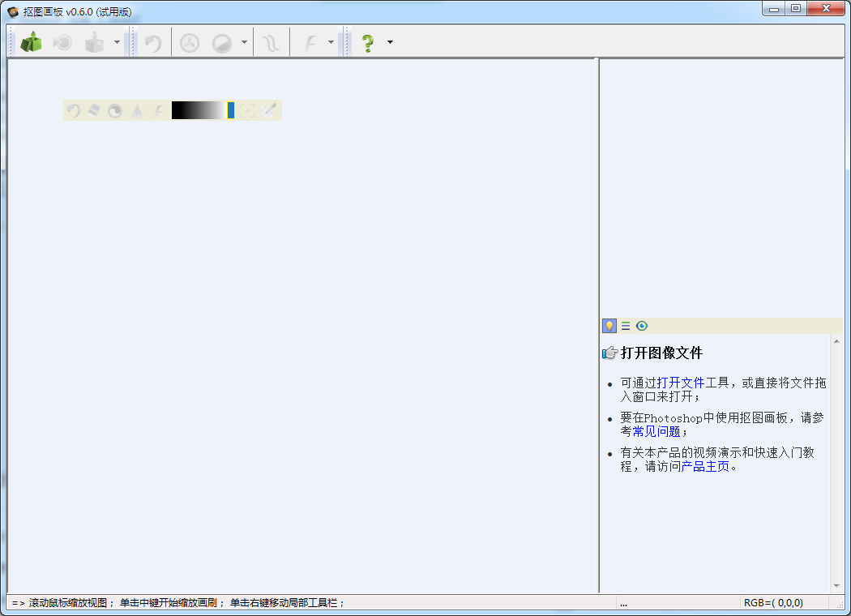Image resolution: width=851 pixels, height=616 pixels.
Task: Open the help menu dropdown arrow
Action: pyautogui.click(x=390, y=42)
